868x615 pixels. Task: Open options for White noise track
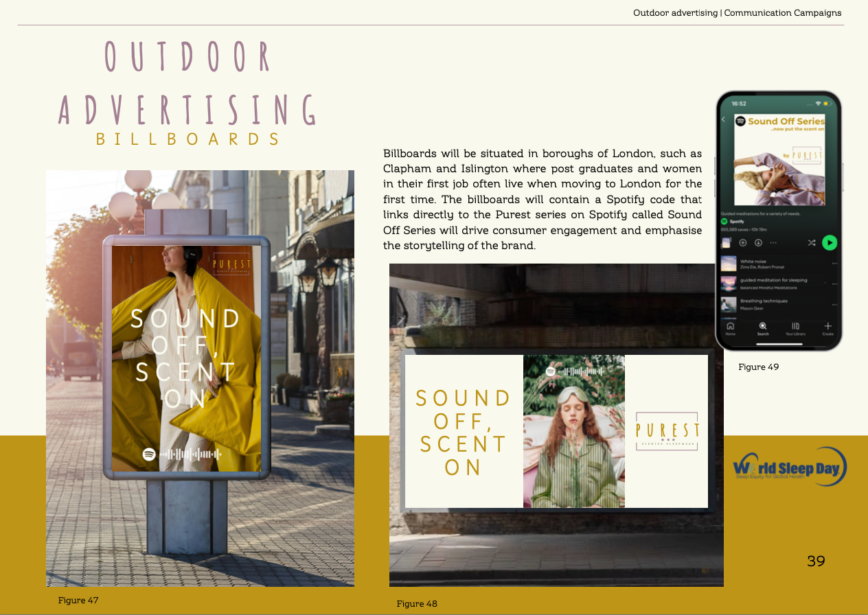tap(834, 264)
